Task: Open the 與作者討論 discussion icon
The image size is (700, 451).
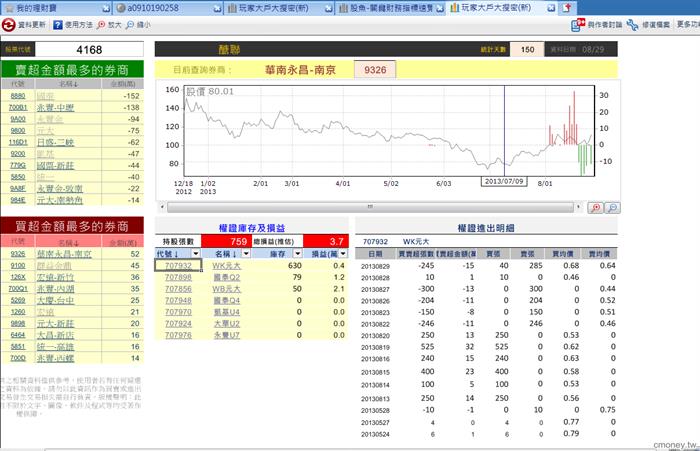Action: point(578,25)
